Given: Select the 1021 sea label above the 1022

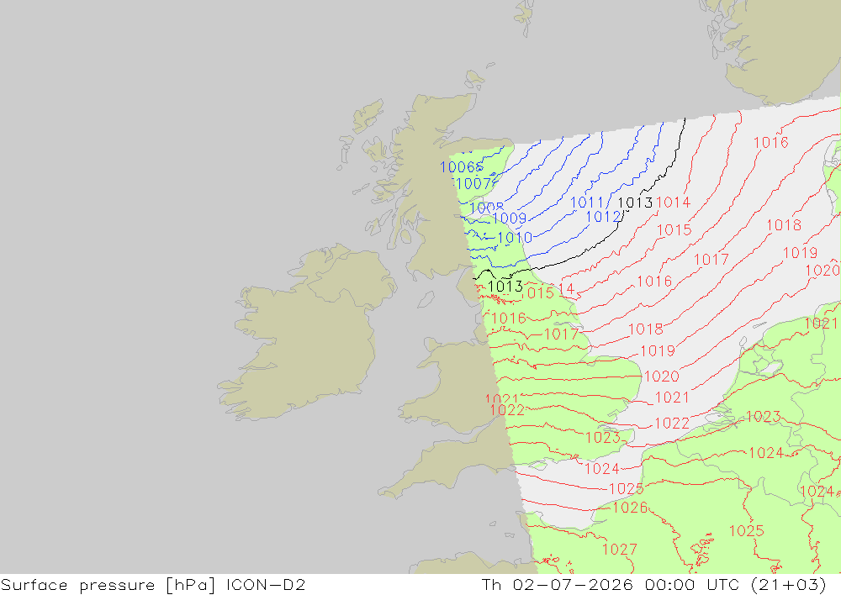Looking at the screenshot, I should click(673, 398).
